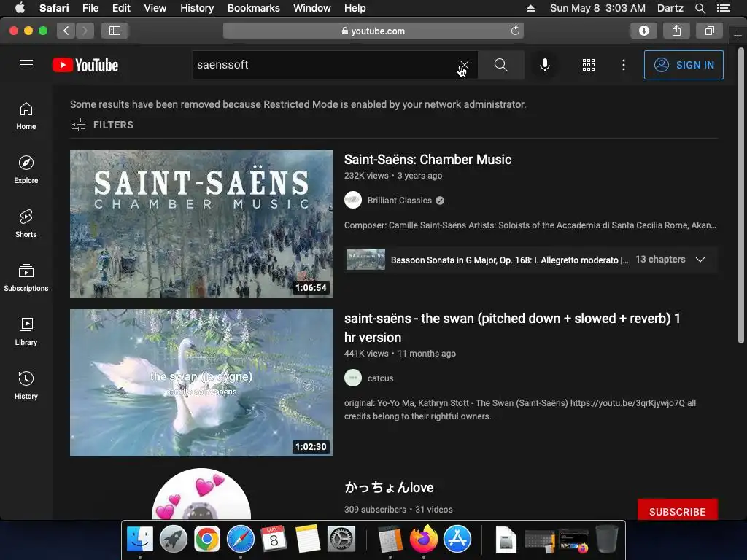
Task: Open a new Safari tab with plus
Action: (738, 35)
